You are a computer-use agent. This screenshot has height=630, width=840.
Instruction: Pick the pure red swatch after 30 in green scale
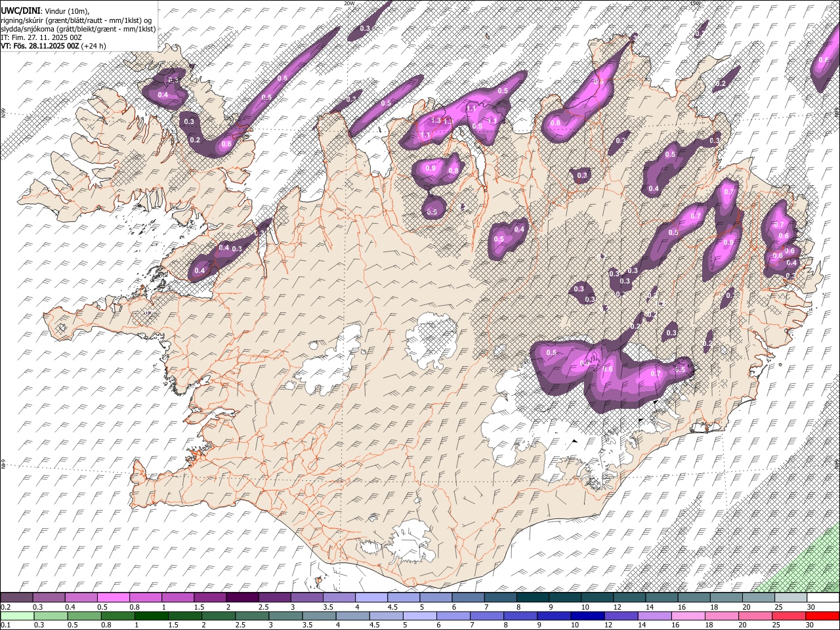[x=823, y=616]
